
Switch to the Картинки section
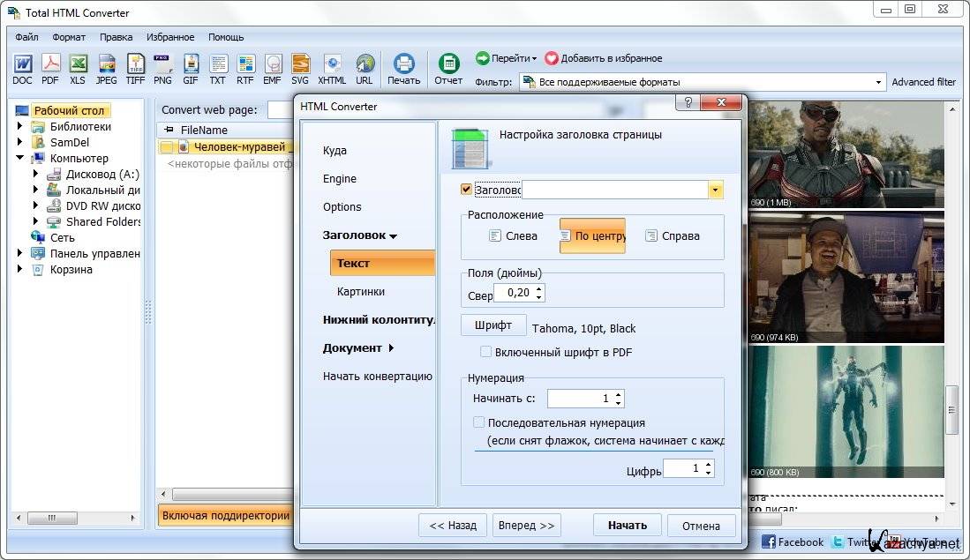(360, 291)
